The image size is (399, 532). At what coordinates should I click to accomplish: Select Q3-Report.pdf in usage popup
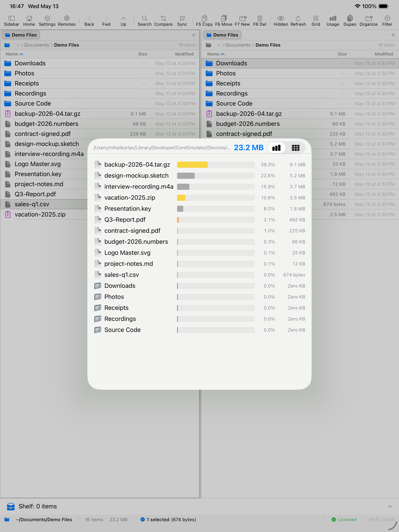(x=200, y=220)
